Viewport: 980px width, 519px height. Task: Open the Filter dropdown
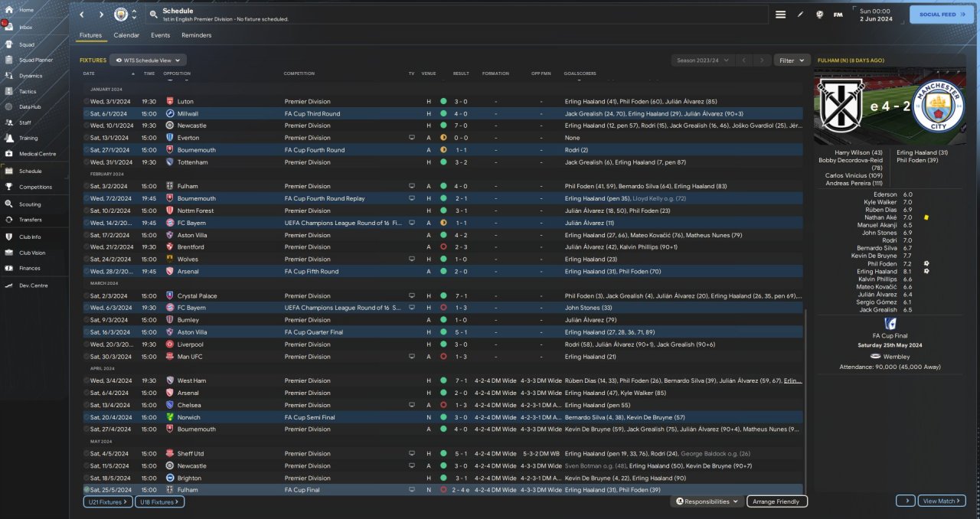click(792, 60)
